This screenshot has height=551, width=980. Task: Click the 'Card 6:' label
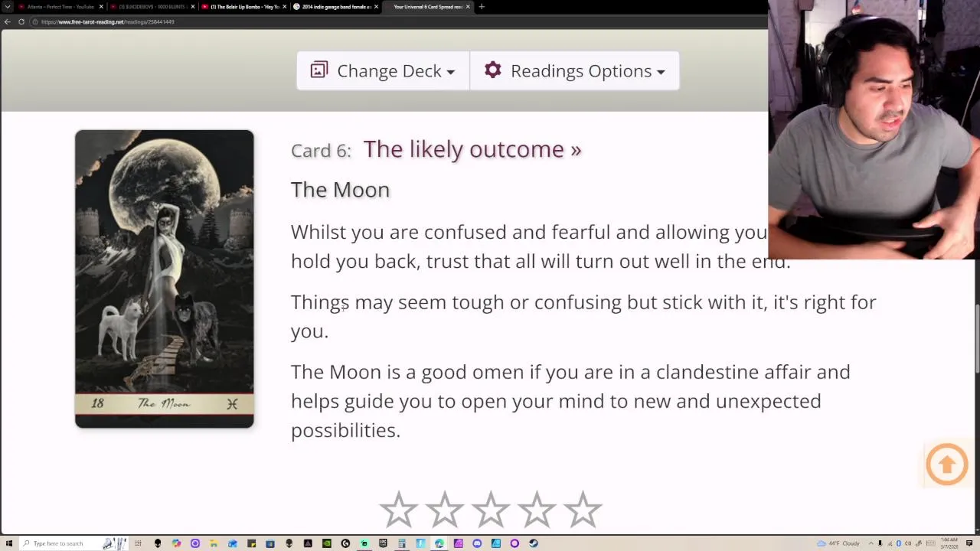coord(321,151)
